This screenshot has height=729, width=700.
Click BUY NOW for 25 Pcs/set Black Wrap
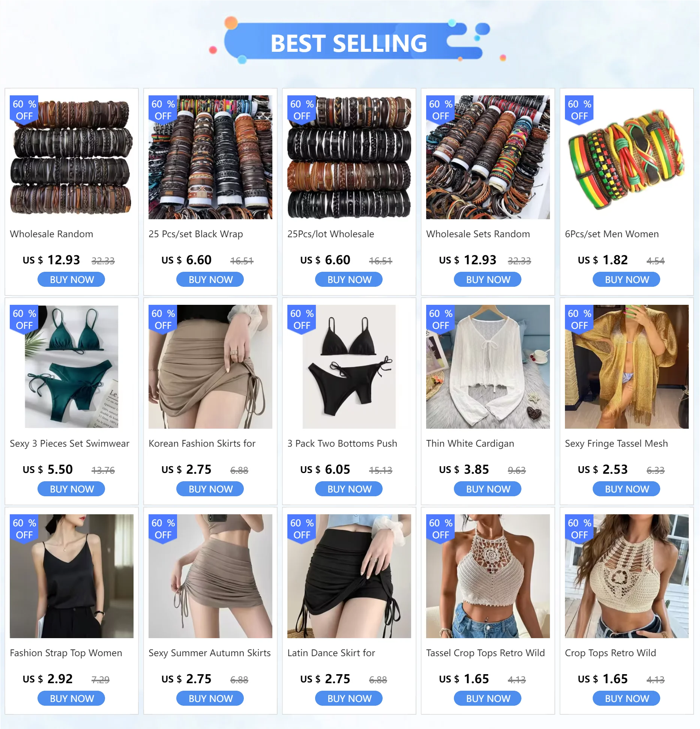click(210, 280)
